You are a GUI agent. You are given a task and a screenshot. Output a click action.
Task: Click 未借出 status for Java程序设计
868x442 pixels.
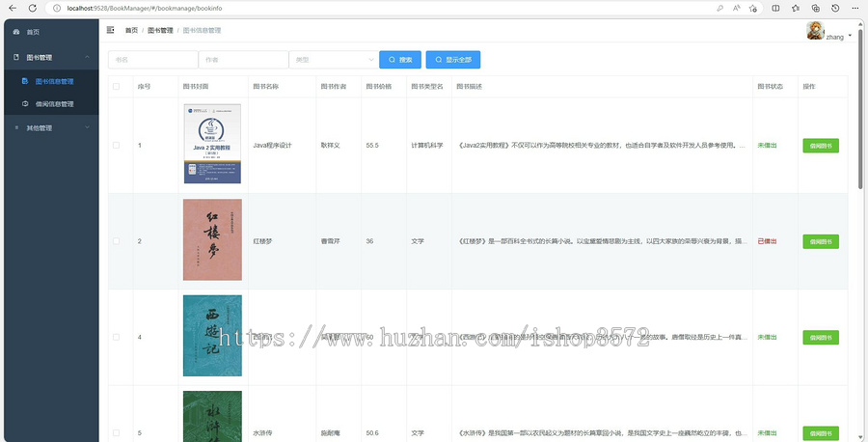pos(768,145)
